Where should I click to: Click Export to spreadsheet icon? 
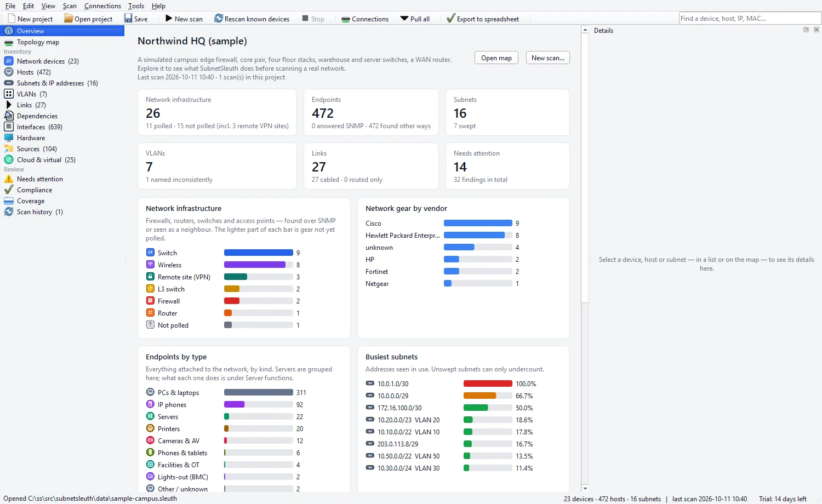tap(451, 19)
